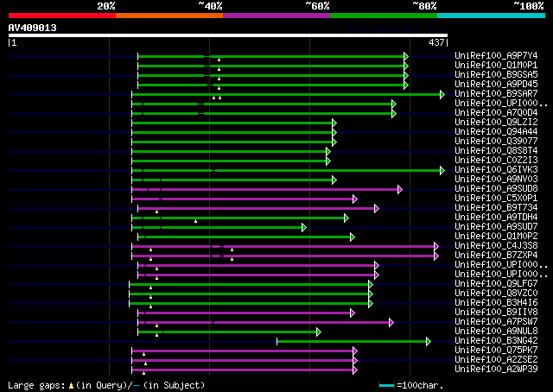This screenshot has height=392, width=553.
Task: Click the orange ~40% identity legend segment
Action: click(169, 16)
